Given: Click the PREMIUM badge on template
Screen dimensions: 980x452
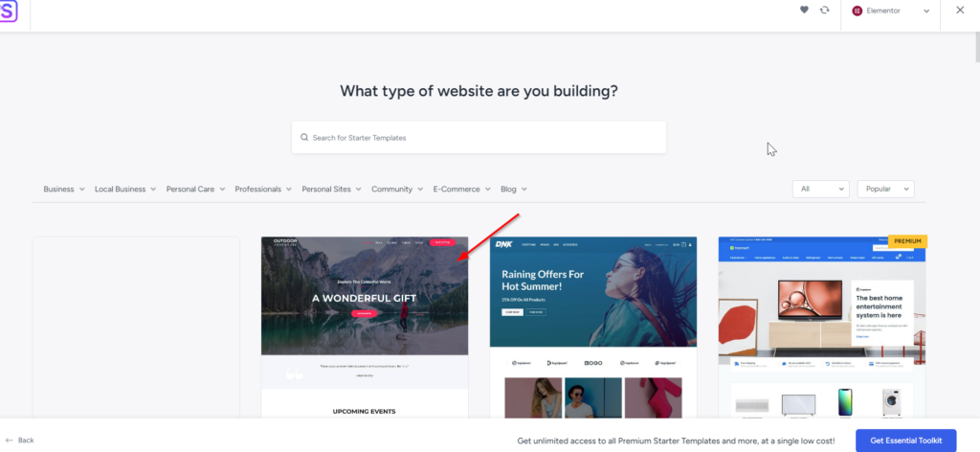Looking at the screenshot, I should 907,241.
